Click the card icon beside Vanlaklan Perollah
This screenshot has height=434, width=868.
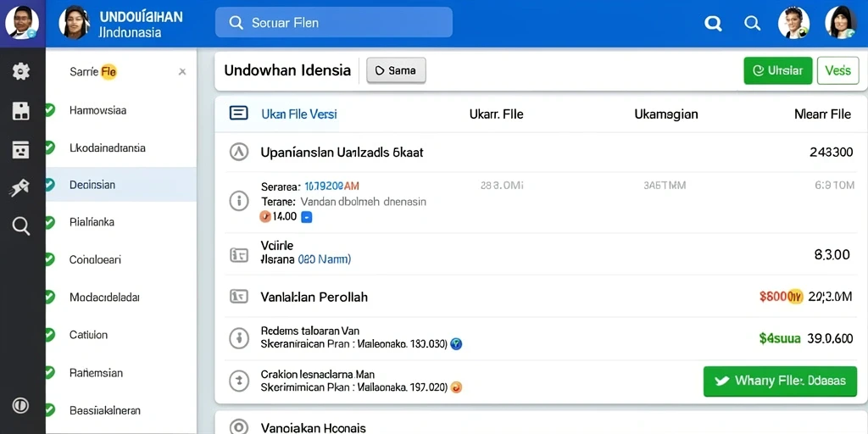point(238,297)
